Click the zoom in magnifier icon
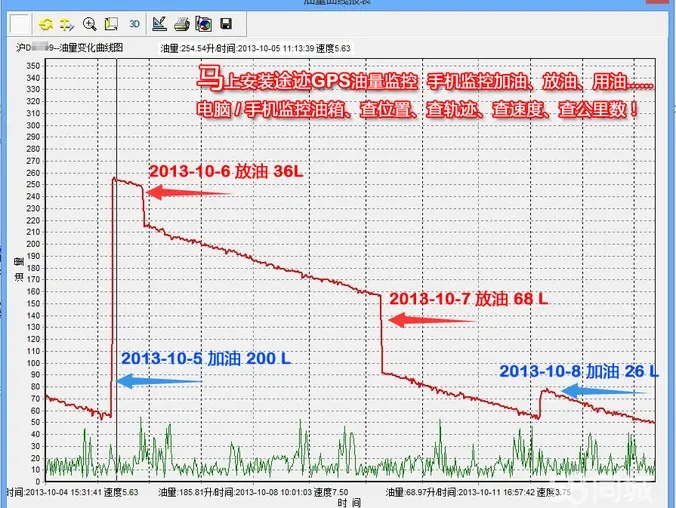 pos(90,22)
